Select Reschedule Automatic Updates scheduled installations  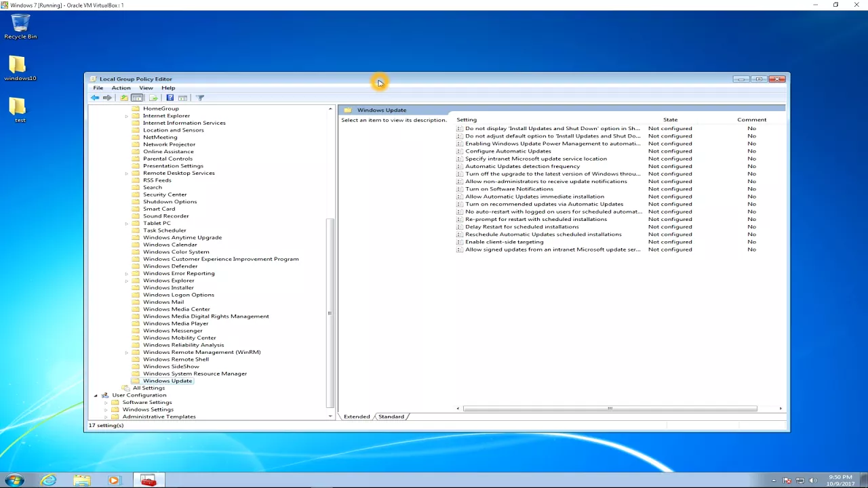543,235
